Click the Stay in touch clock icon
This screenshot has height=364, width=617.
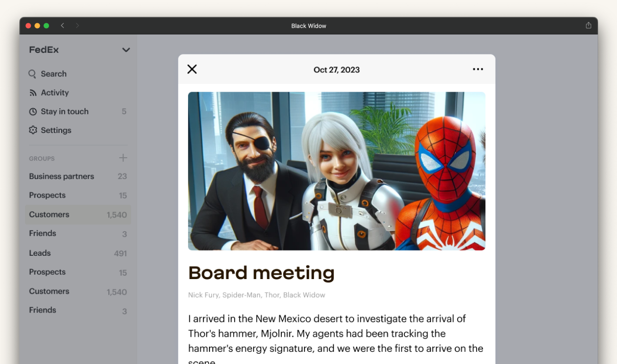pyautogui.click(x=33, y=112)
